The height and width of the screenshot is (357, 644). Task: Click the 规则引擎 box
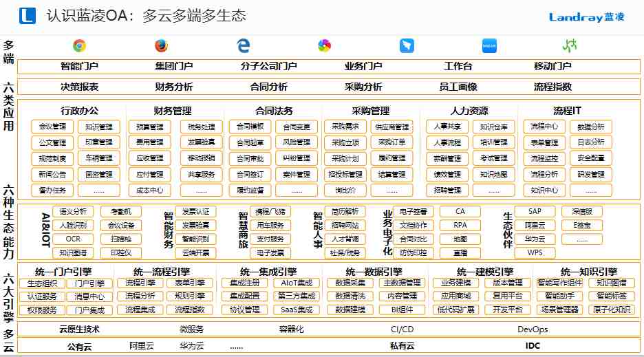click(x=190, y=296)
